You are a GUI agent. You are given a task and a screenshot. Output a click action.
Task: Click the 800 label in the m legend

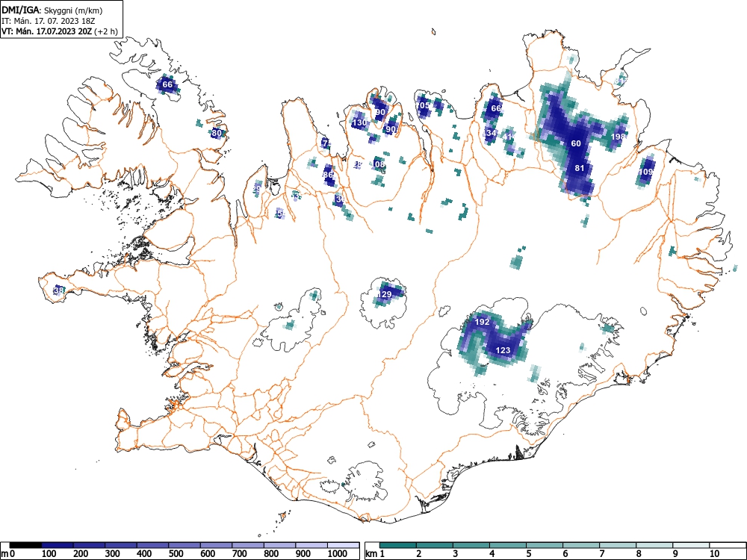click(x=271, y=553)
